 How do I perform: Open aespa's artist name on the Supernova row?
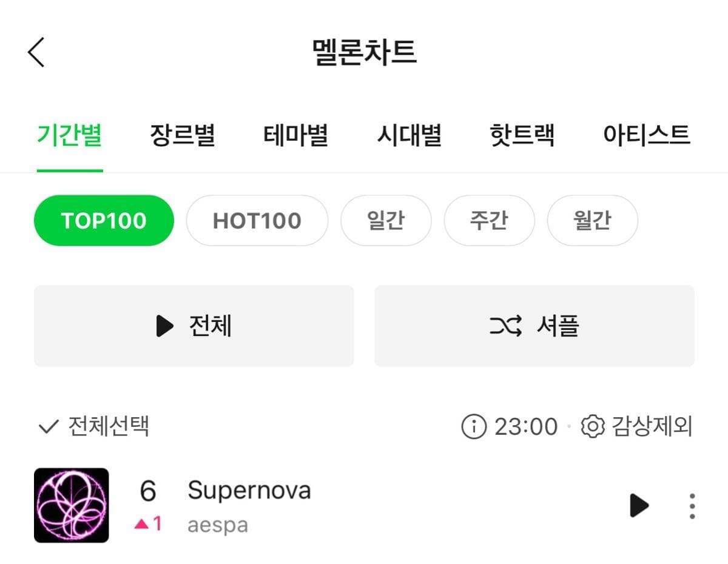tap(217, 524)
